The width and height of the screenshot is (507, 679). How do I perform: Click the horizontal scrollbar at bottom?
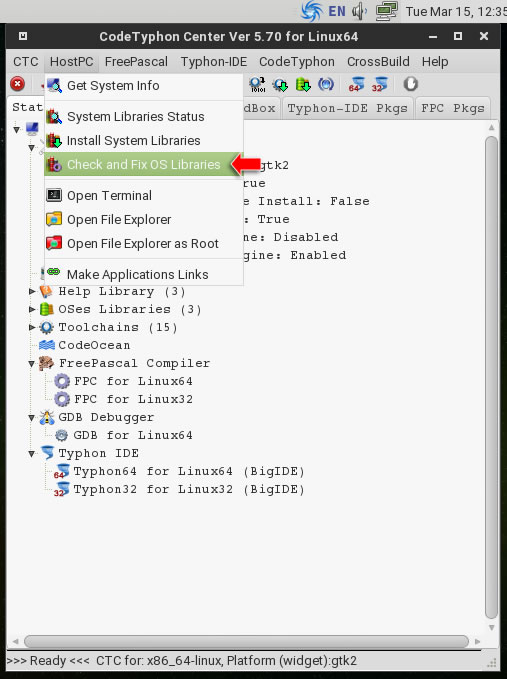pyautogui.click(x=246, y=641)
